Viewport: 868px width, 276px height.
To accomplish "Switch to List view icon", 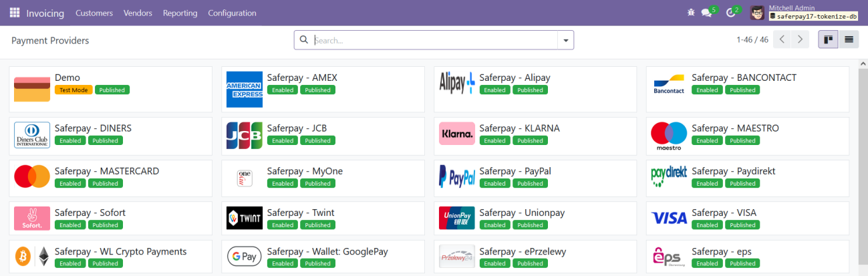I will (849, 40).
